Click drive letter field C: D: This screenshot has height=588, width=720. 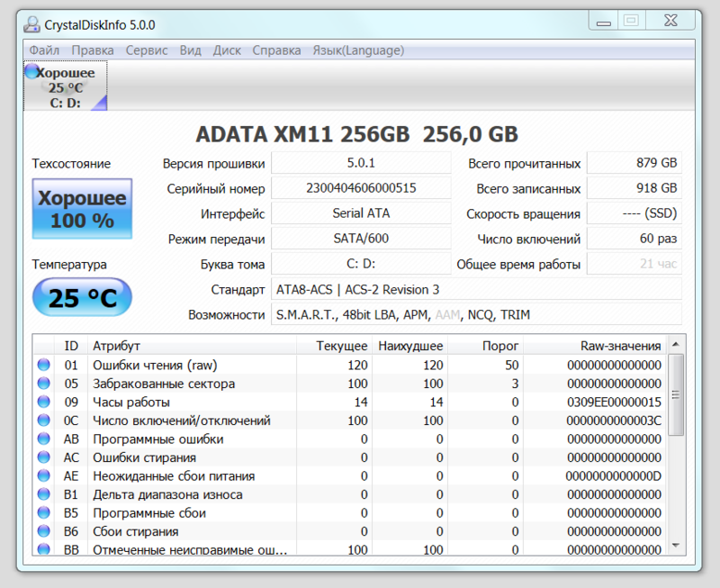pyautogui.click(x=361, y=264)
